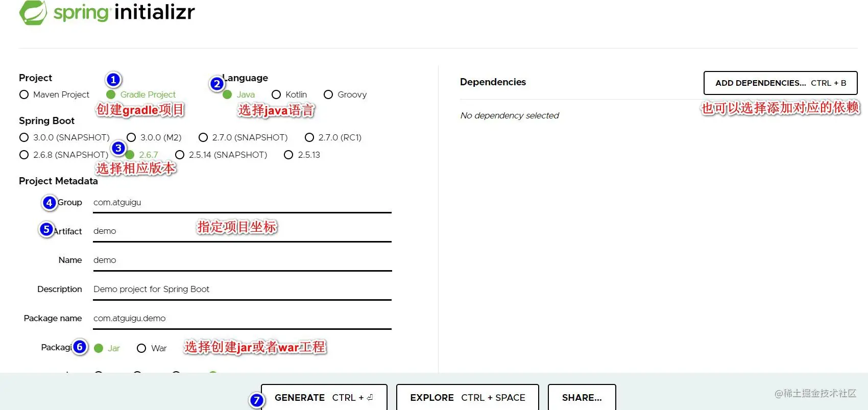Click the Generate project button
This screenshot has width=868, height=410.
(x=324, y=397)
